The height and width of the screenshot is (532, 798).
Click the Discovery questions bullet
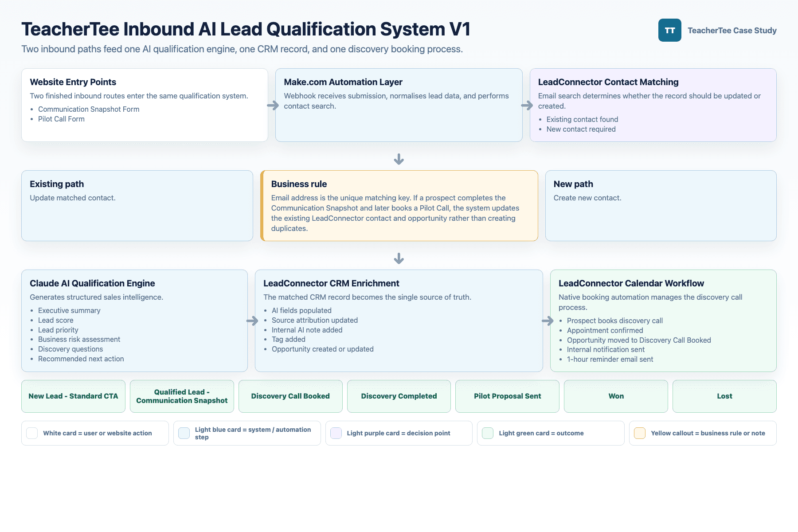click(70, 349)
